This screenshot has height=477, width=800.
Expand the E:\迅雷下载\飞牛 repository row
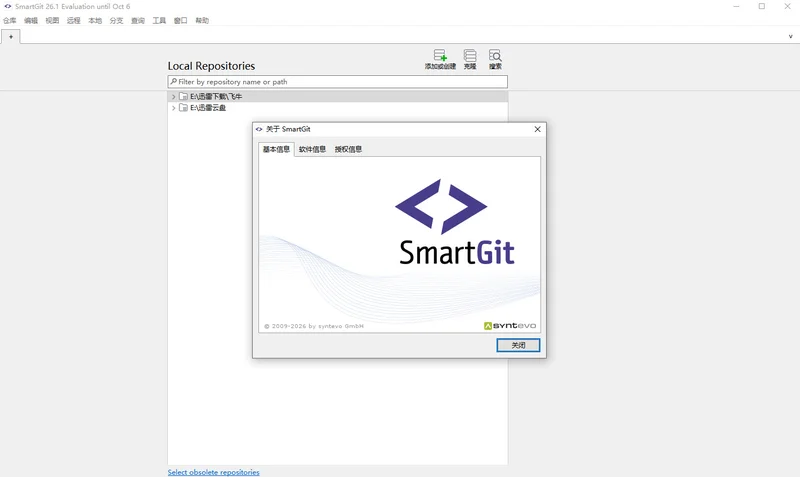point(173,96)
